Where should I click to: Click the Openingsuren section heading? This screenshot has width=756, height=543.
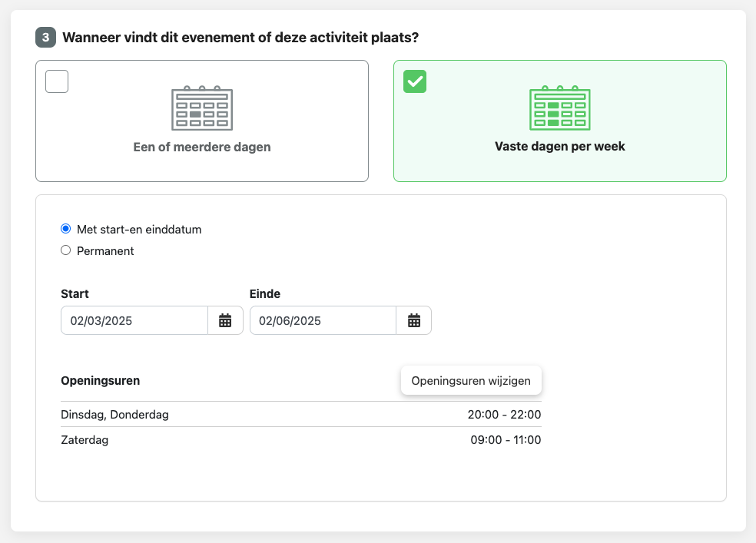click(100, 380)
